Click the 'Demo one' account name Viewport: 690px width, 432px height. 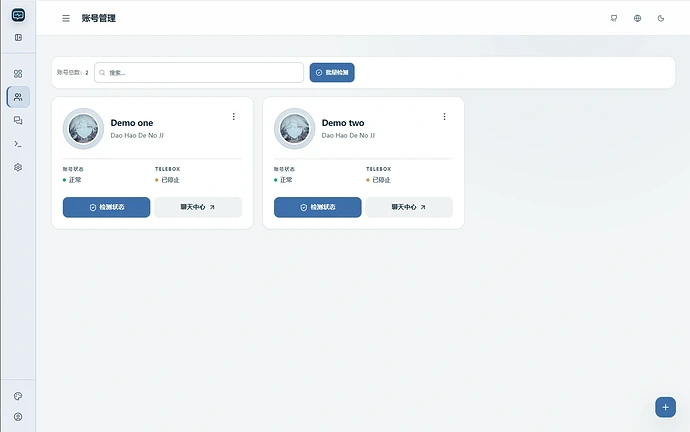132,123
